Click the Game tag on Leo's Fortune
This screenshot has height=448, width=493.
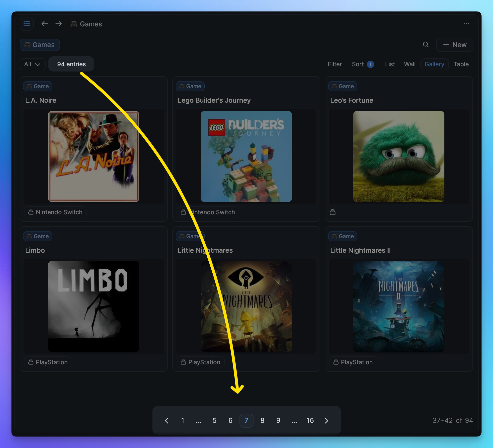pos(343,86)
